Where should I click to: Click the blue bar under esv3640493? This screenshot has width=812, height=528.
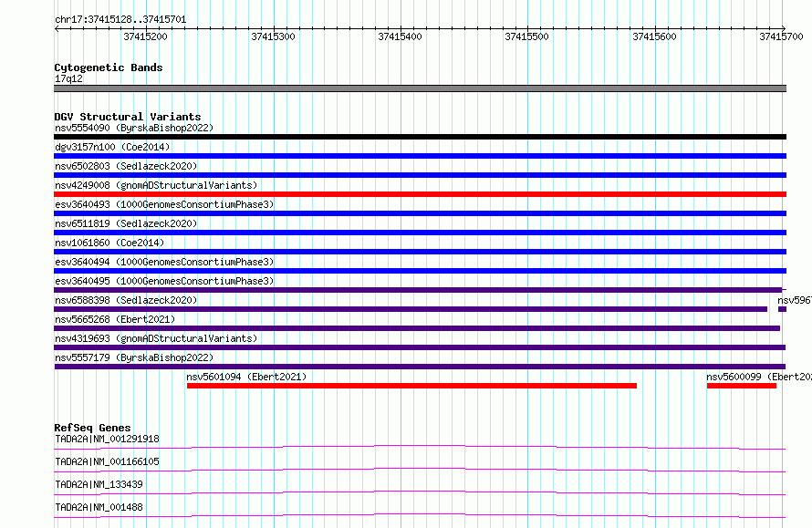pyautogui.click(x=420, y=213)
